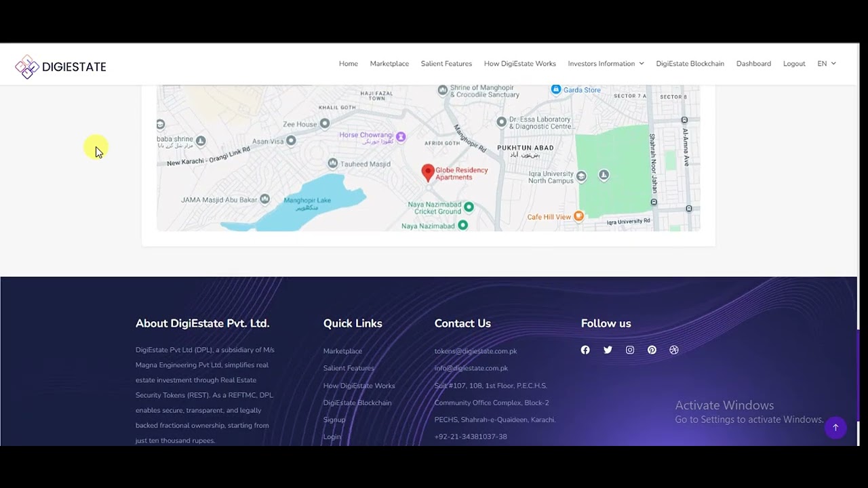Open Marketplace in top navigation
The width and height of the screenshot is (868, 488).
coord(389,64)
